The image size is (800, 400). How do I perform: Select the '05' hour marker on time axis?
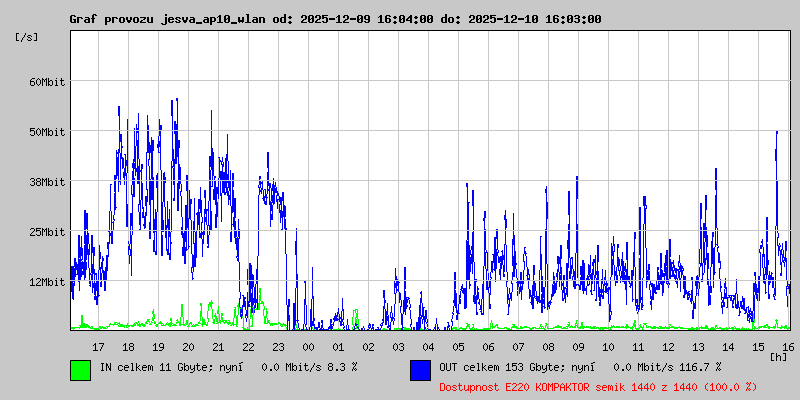pyautogui.click(x=458, y=347)
